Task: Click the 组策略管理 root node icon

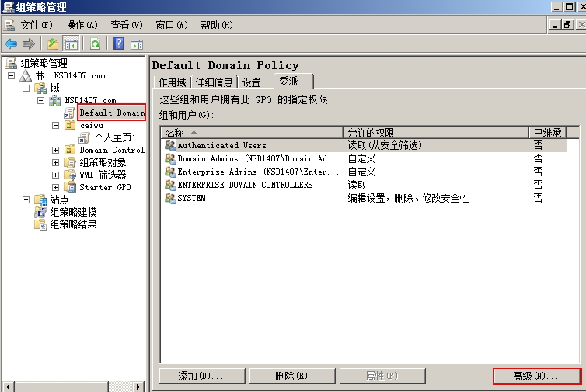Action: pyautogui.click(x=11, y=63)
